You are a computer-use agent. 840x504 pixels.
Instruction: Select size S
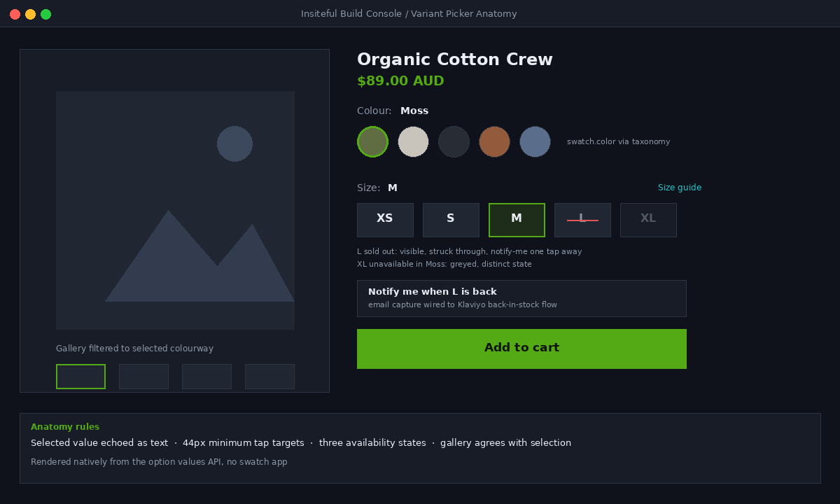pyautogui.click(x=451, y=220)
